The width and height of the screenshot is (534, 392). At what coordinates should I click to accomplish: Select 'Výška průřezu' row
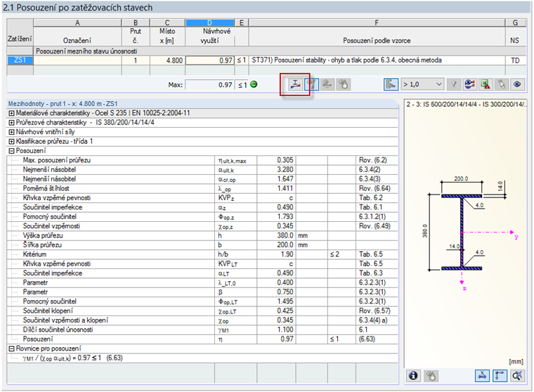(202, 235)
